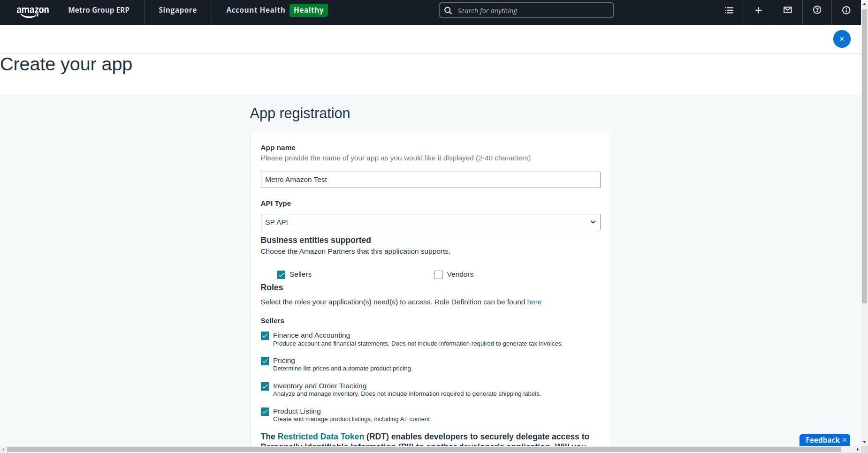Click the plus icon in top bar

coord(758,10)
